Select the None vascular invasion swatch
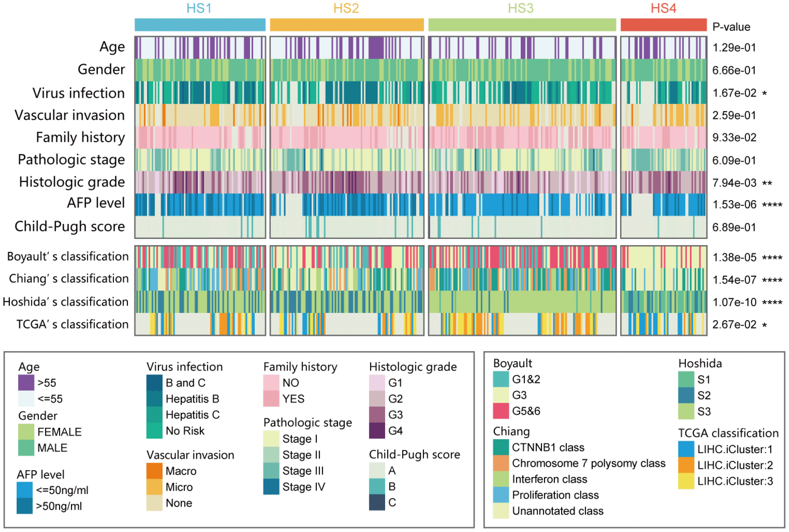The image size is (789, 532). point(155,503)
